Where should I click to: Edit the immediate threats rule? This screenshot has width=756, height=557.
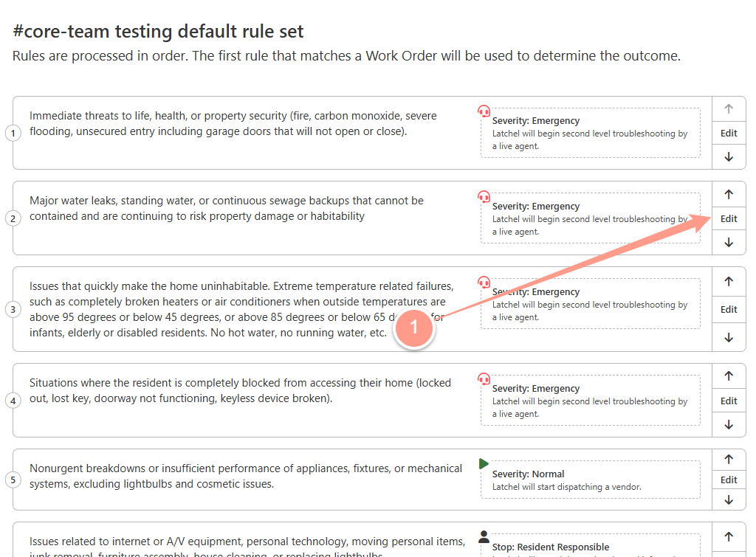(x=729, y=133)
